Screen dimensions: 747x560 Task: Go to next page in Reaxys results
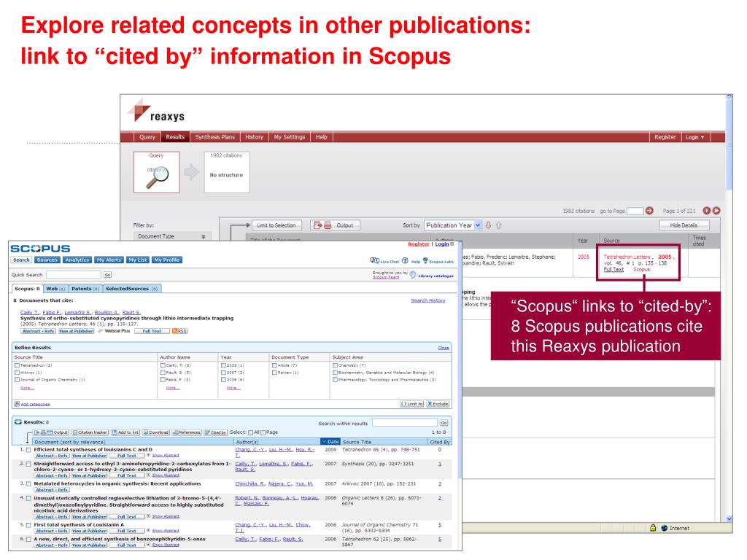click(707, 211)
